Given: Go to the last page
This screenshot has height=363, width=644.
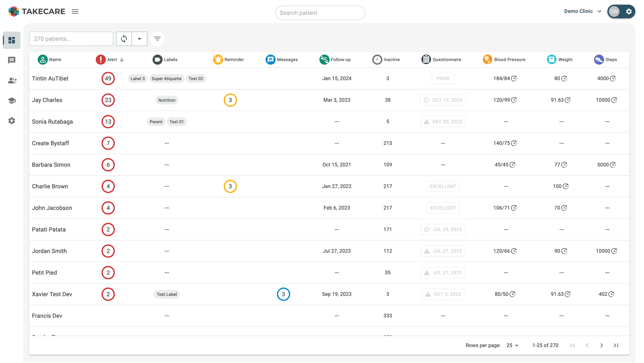Looking at the screenshot, I should pos(616,345).
